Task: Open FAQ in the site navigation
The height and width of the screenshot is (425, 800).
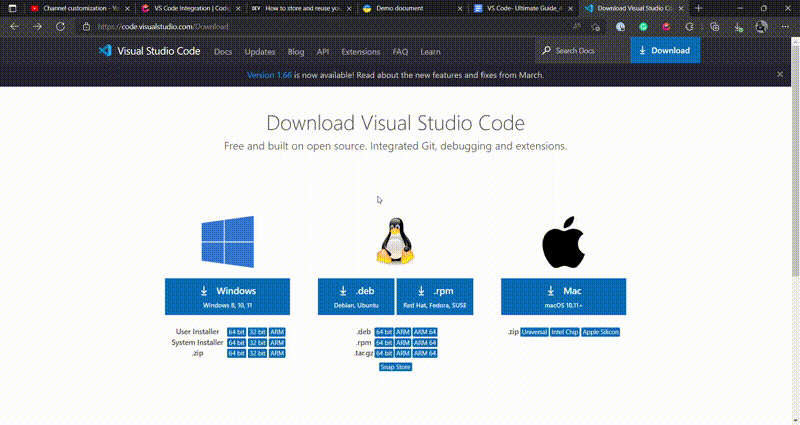Action: click(400, 52)
